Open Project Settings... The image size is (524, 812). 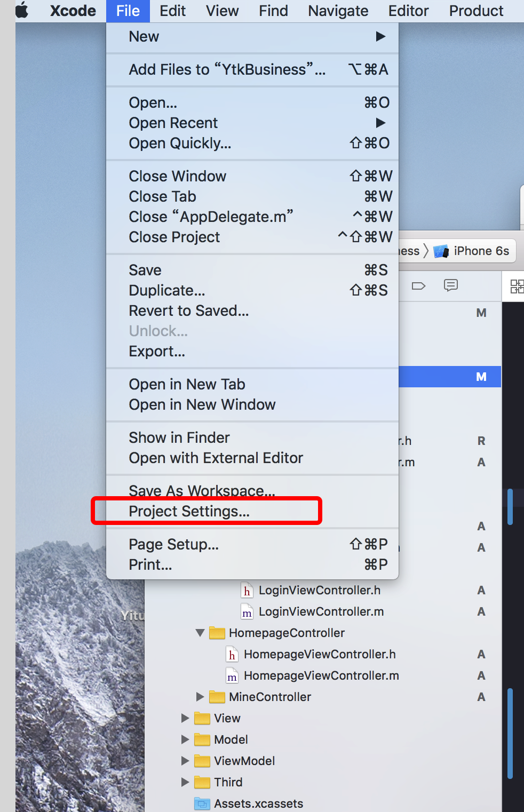click(252, 511)
